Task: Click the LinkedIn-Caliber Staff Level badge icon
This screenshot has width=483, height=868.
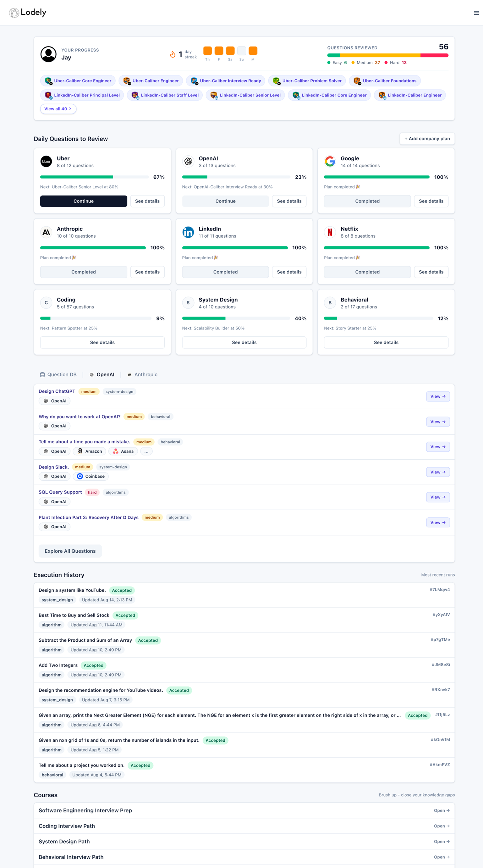Action: click(135, 95)
